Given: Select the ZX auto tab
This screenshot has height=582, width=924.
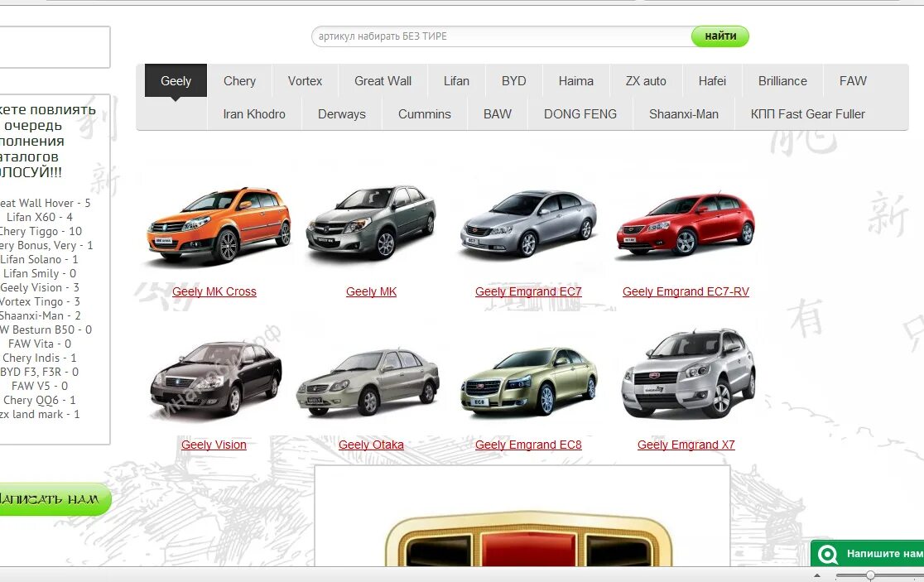Looking at the screenshot, I should pyautogui.click(x=646, y=80).
